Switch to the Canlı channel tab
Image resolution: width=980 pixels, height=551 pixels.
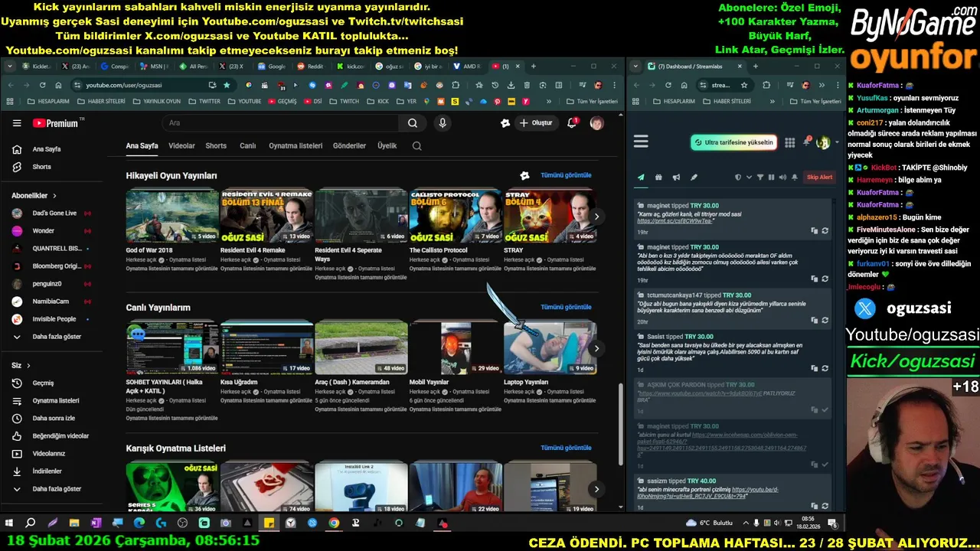(248, 145)
